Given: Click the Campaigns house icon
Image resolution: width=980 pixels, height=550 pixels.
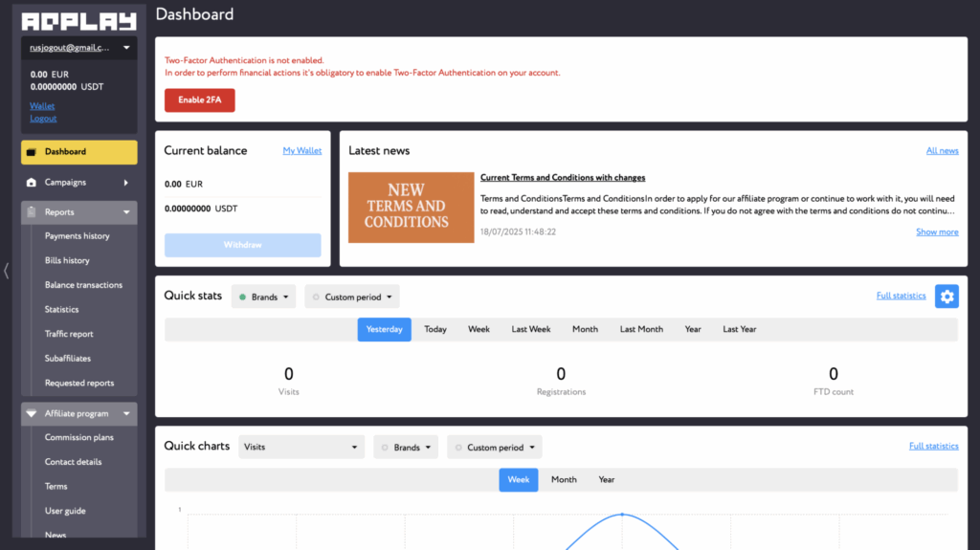Looking at the screenshot, I should coord(32,183).
